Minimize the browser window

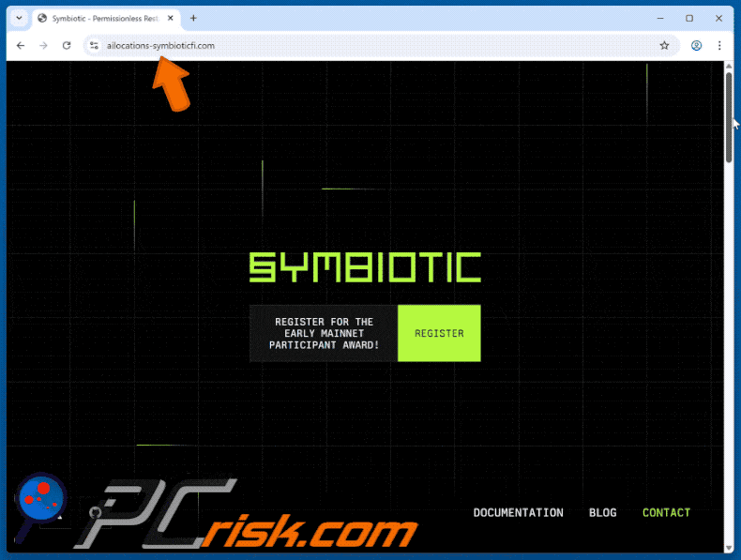(660, 19)
